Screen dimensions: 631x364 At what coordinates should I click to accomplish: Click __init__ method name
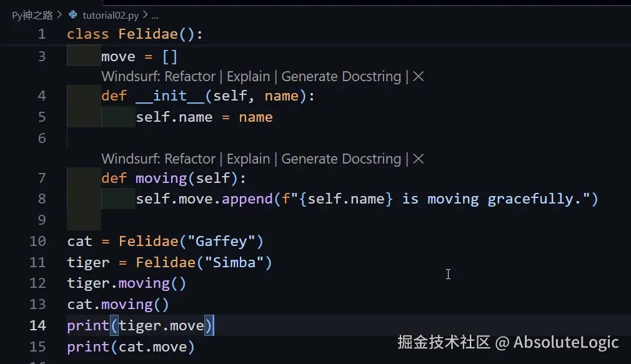[170, 96]
